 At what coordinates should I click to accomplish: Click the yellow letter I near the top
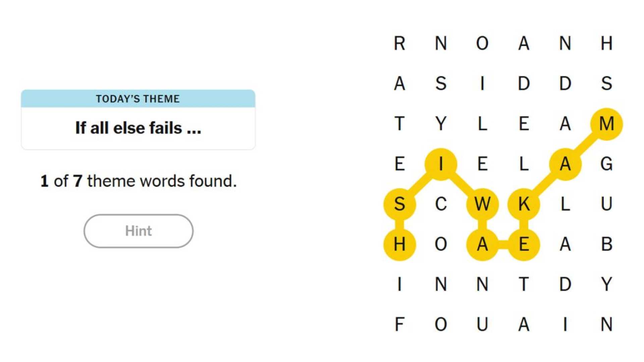(441, 164)
